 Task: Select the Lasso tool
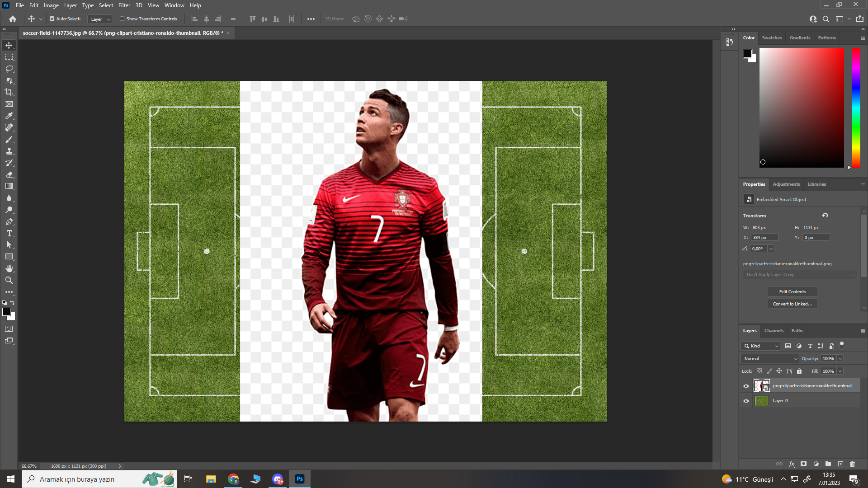pos(9,69)
